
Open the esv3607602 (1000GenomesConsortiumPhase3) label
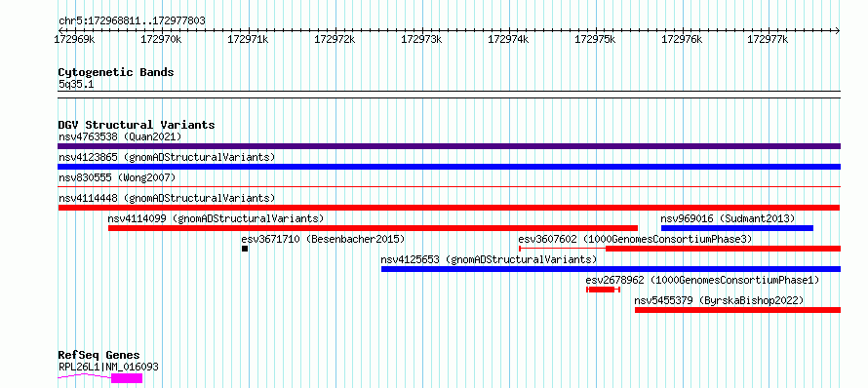tap(636, 239)
